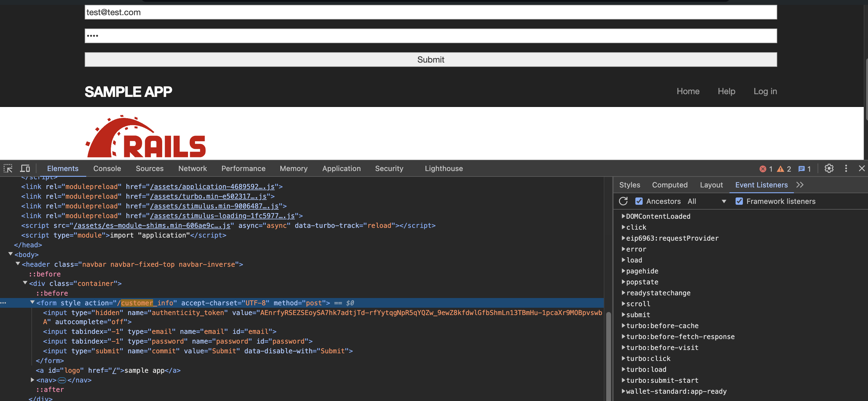Expand the load event listener
This screenshot has width=868, height=401.
tap(624, 260)
